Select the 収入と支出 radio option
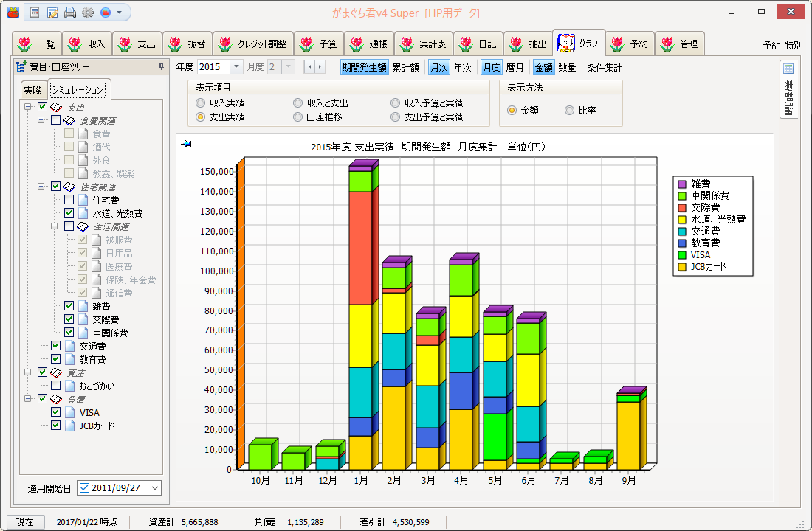 (x=297, y=103)
